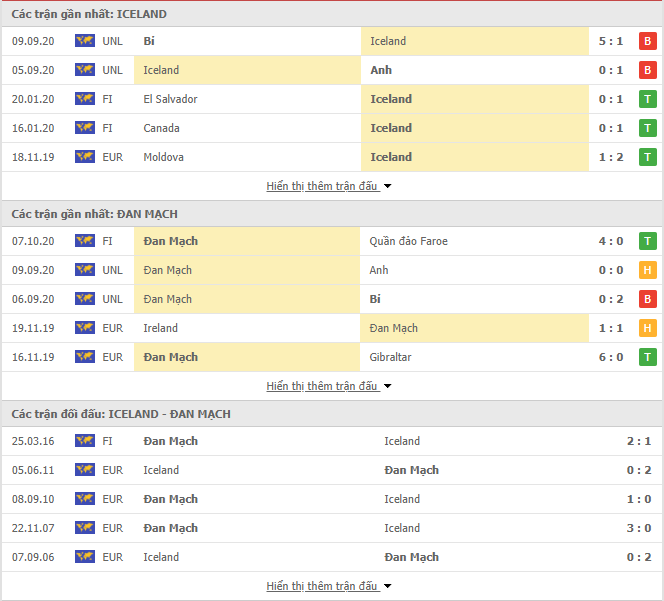
Task: Click the green T badge on the Đan Mạch–Gibraltar row
Action: tap(647, 357)
